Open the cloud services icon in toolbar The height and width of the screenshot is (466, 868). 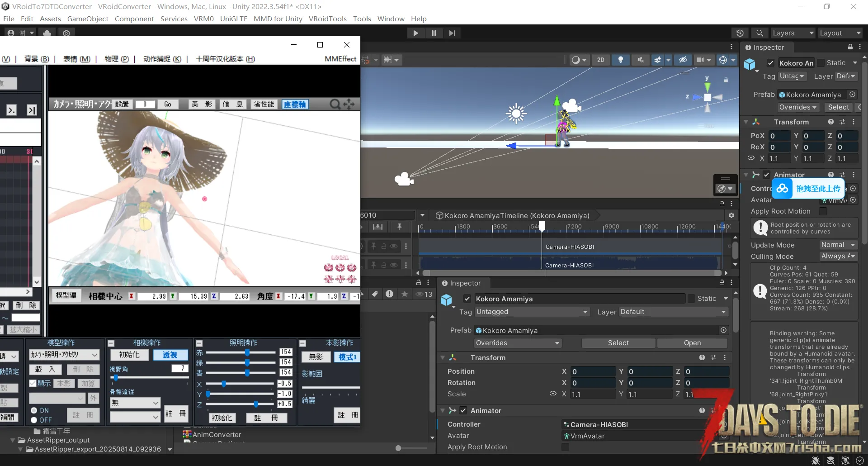[x=47, y=33]
